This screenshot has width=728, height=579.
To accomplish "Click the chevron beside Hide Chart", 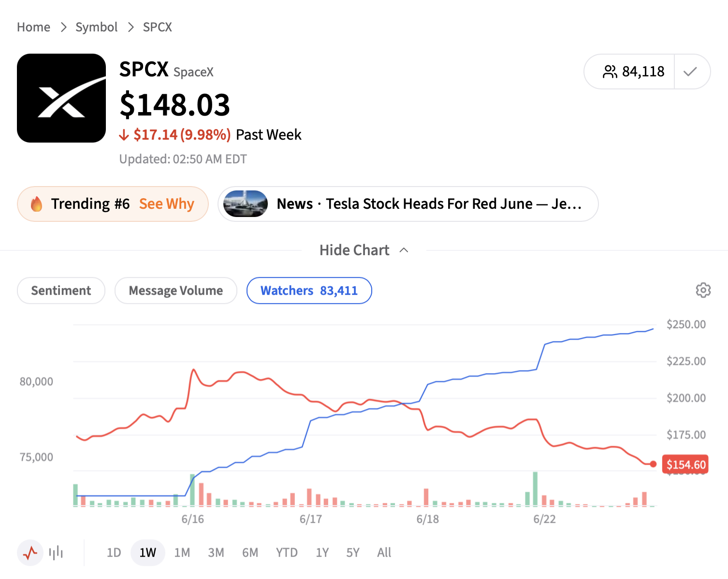I will (404, 250).
